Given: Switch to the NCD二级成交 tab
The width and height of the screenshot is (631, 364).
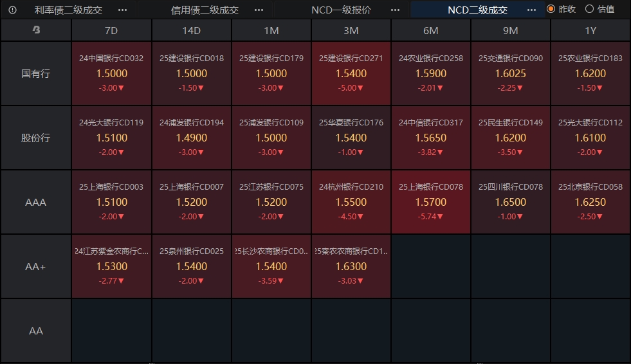Looking at the screenshot, I should 478,10.
